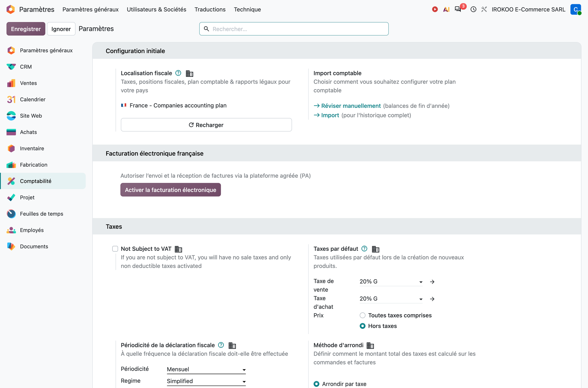Select the Toutes taxes comprises radio option
Screen dimensions: 588x388
[x=363, y=315]
